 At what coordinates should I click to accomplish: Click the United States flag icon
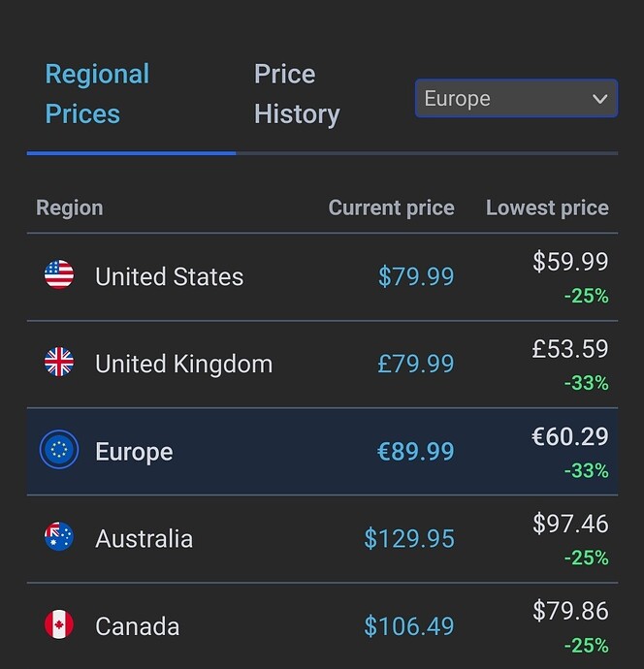pyautogui.click(x=59, y=274)
